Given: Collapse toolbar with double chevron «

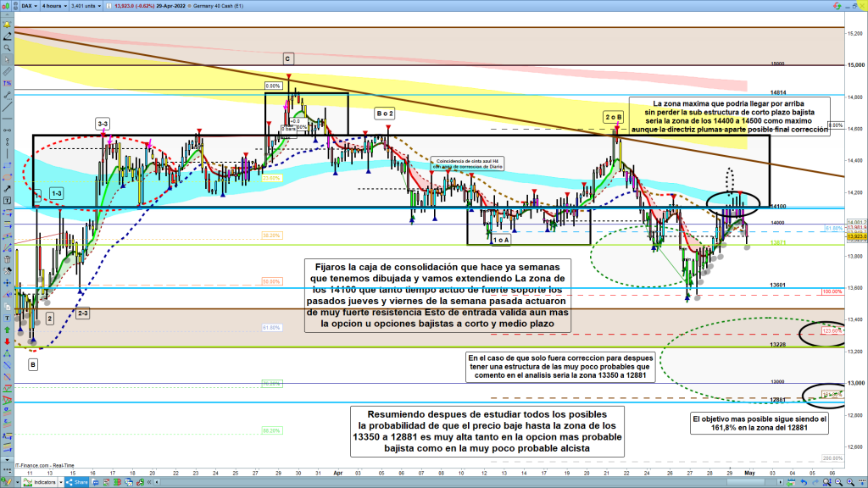Looking at the screenshot, I should click(x=149, y=482).
